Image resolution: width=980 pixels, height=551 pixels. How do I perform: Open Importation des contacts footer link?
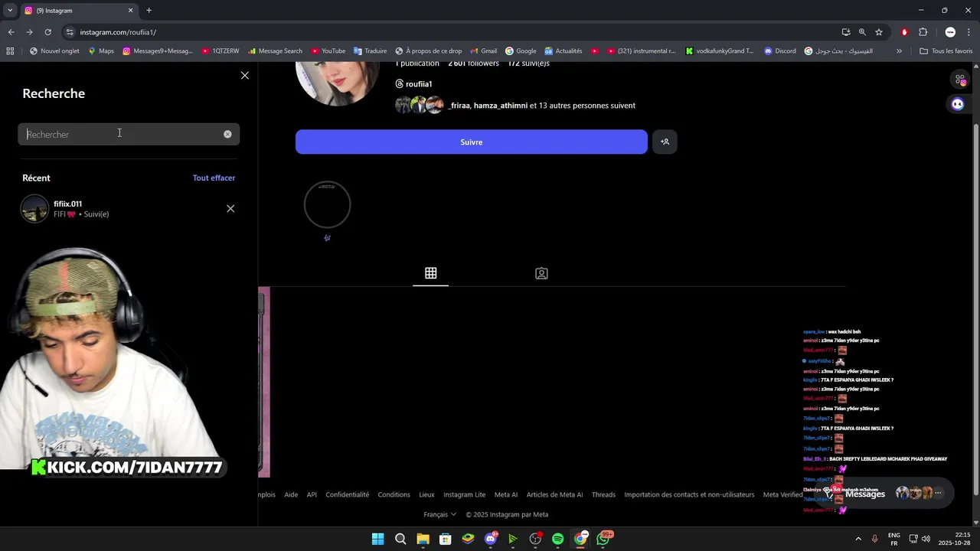click(689, 494)
